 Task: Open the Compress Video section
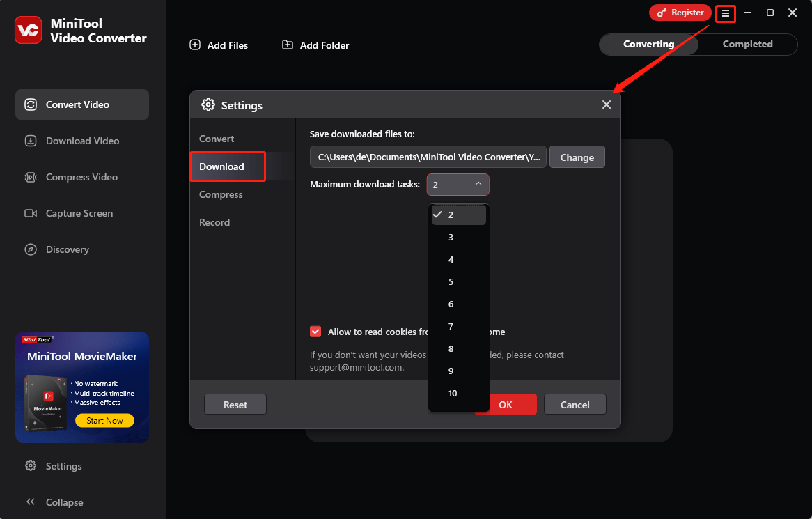pyautogui.click(x=81, y=177)
